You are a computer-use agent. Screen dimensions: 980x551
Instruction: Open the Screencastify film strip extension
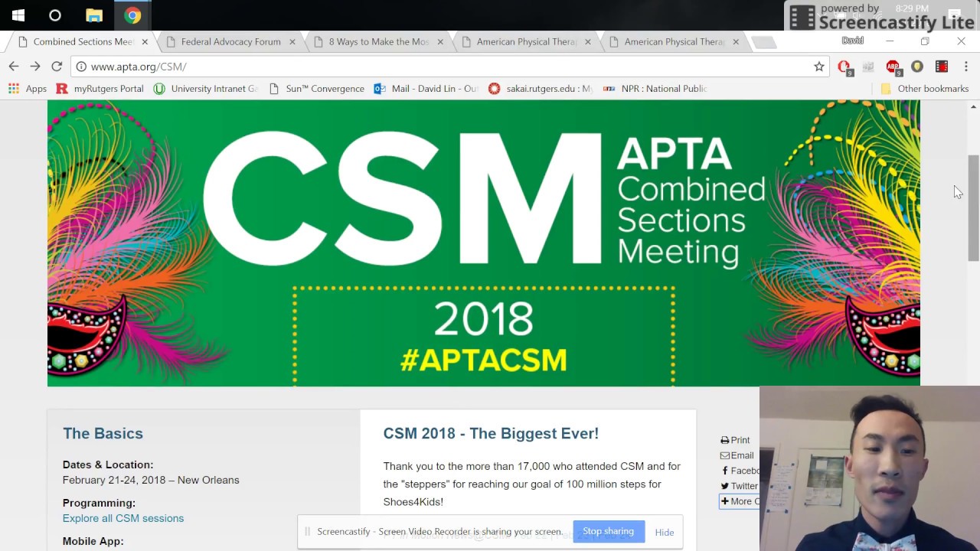pyautogui.click(x=942, y=67)
